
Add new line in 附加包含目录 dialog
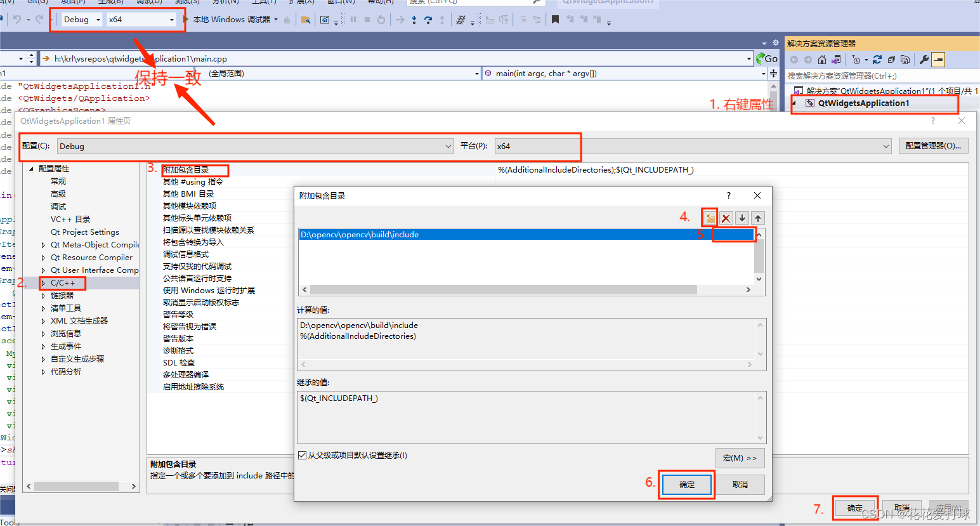[710, 218]
